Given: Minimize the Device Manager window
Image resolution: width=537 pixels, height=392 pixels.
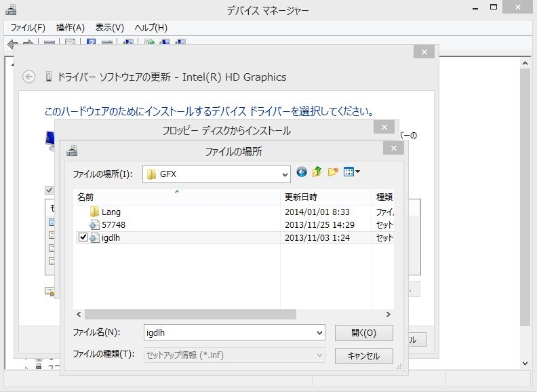Looking at the screenshot, I should click(475, 8).
